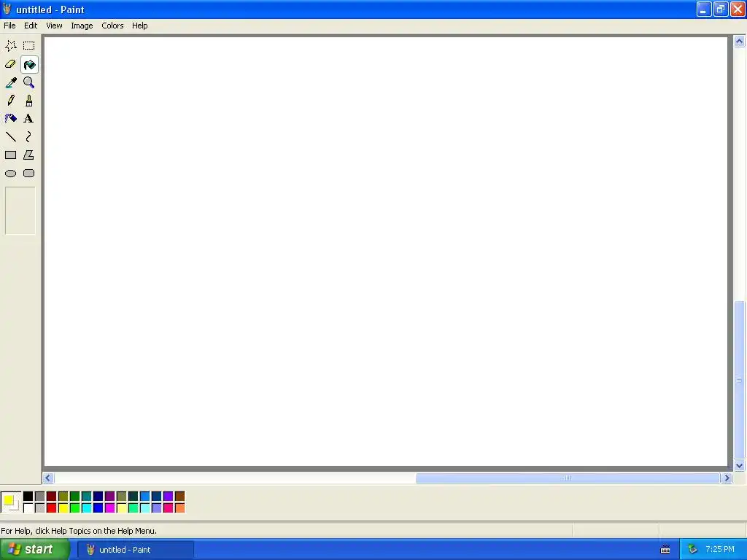Click the "For Help, click Help Topics" status text
This screenshot has height=560, width=747.
point(79,531)
